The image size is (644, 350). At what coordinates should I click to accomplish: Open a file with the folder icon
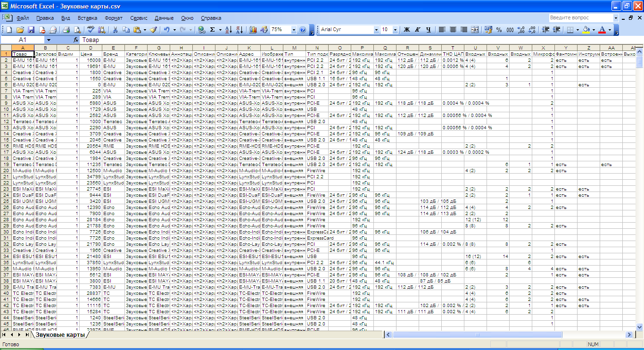click(21, 30)
